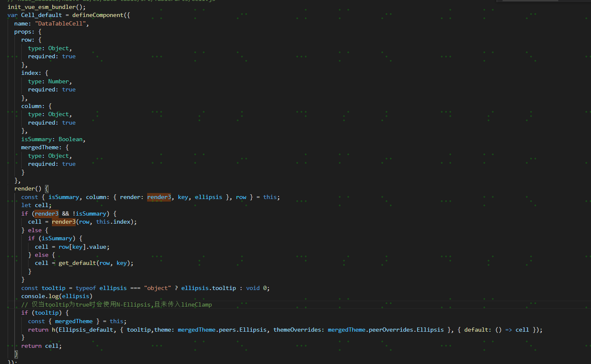Image resolution: width=591 pixels, height=364 pixels.
Task: Click the "object" string literal
Action: (157, 288)
